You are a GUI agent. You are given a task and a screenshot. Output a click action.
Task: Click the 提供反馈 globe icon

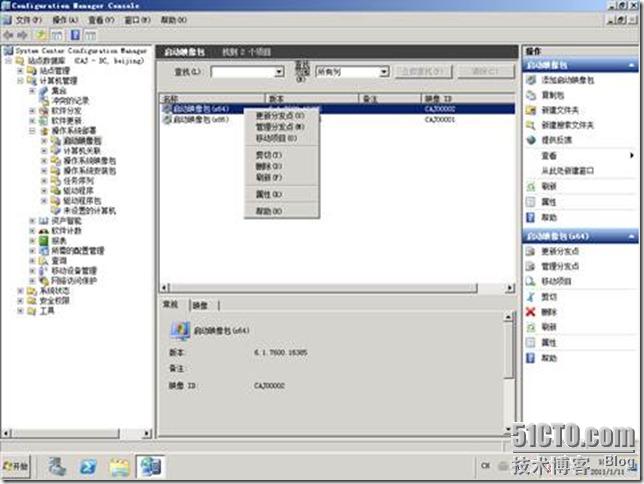(x=531, y=140)
